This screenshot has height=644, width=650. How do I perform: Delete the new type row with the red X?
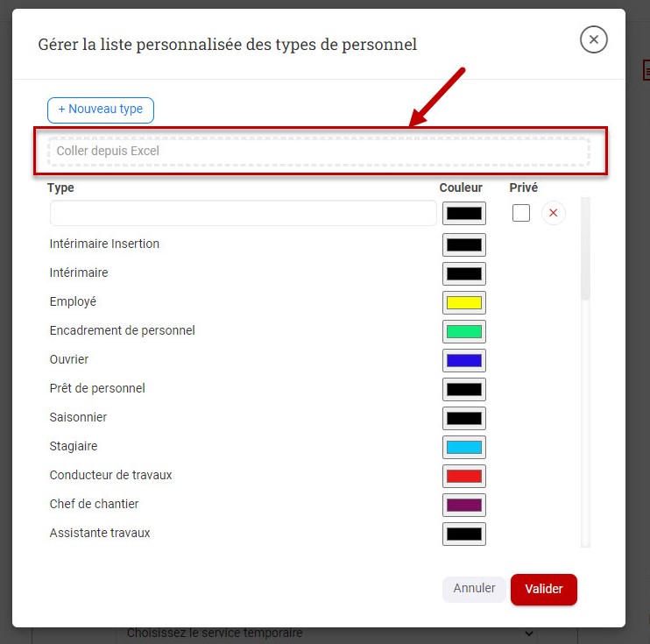pos(553,213)
